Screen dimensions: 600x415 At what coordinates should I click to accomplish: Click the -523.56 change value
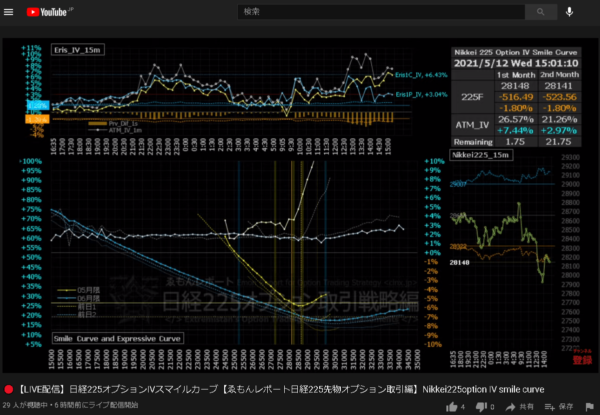pyautogui.click(x=559, y=97)
